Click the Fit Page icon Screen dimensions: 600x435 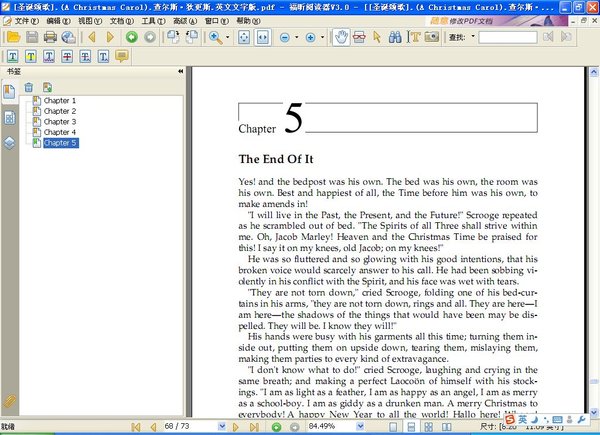(244, 37)
